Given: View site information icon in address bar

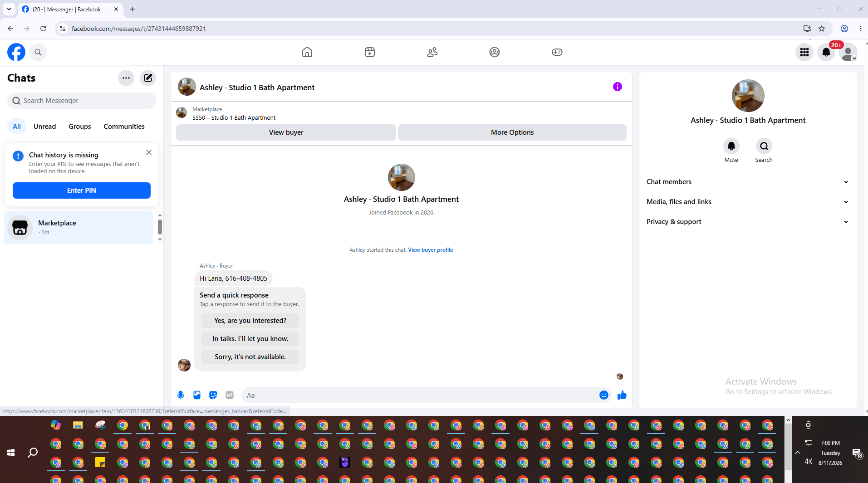Looking at the screenshot, I should click(x=63, y=29).
